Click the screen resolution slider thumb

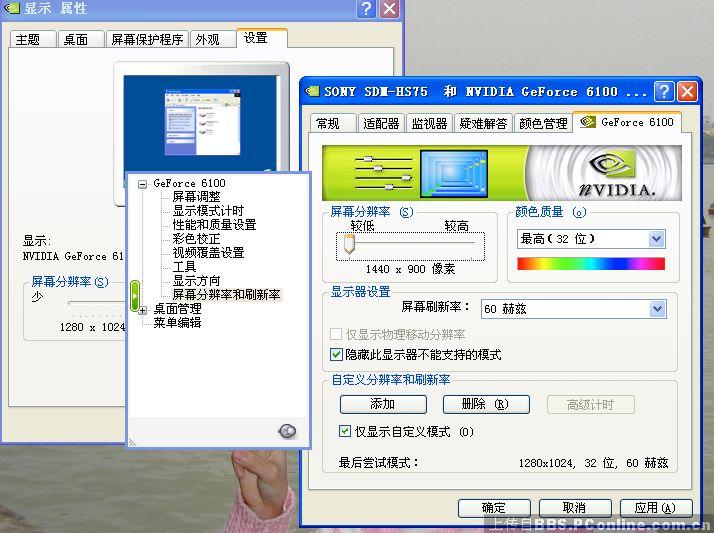click(349, 244)
